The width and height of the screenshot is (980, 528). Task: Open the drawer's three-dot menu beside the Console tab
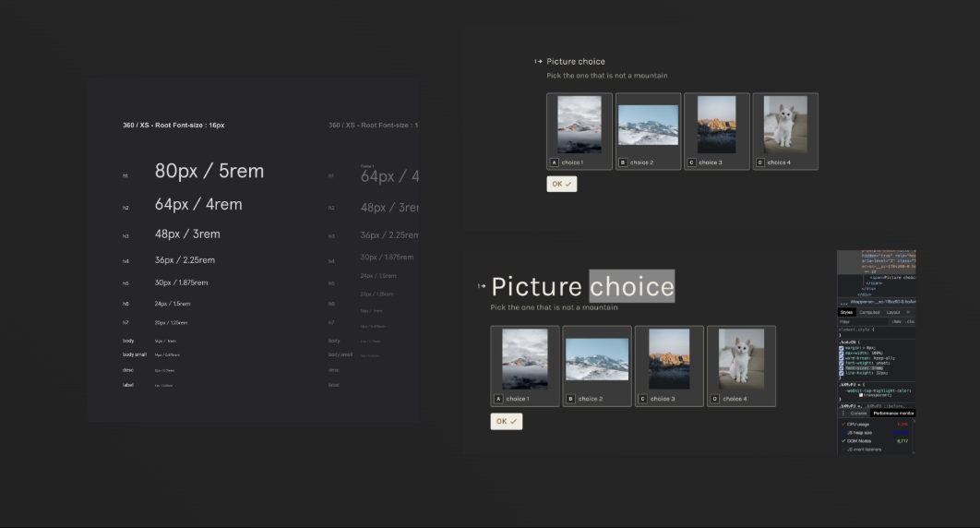coord(843,413)
